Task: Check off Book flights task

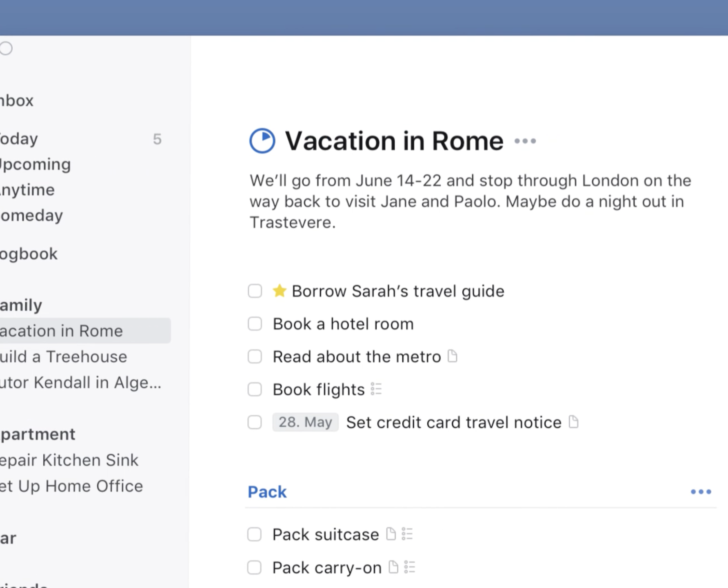Action: pyautogui.click(x=255, y=389)
